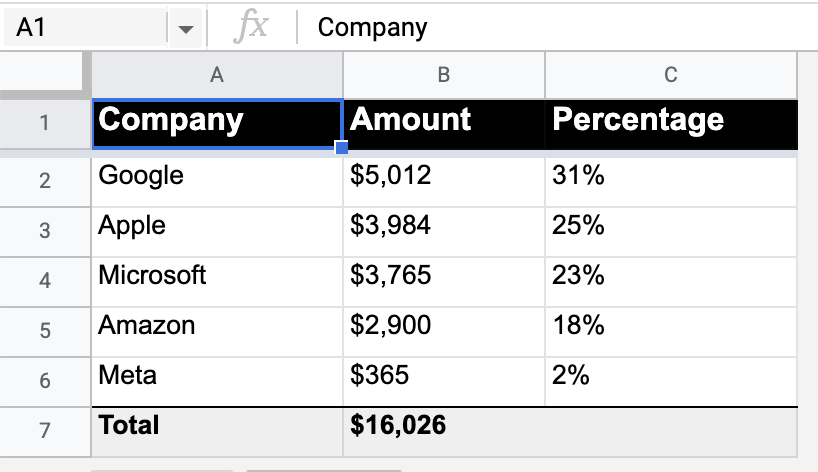Select the $5,012 amount cell
Screen dimensions: 818x472
[x=444, y=177]
